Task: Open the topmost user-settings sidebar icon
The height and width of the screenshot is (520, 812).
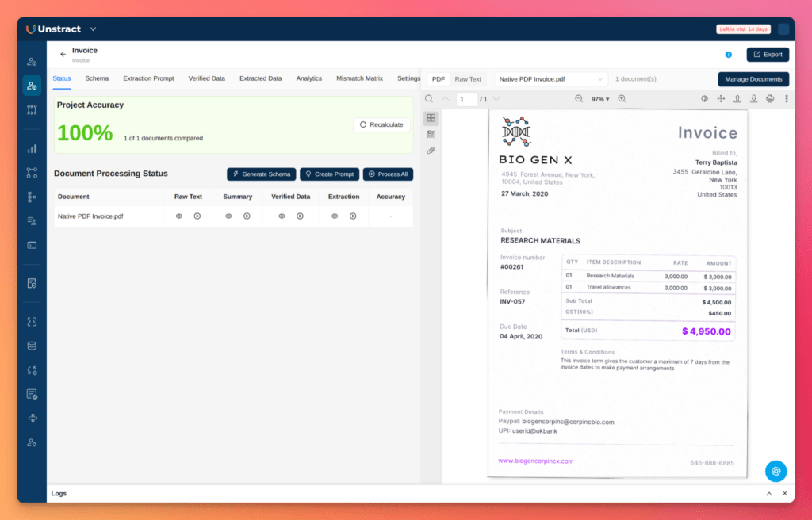Action: [x=32, y=62]
